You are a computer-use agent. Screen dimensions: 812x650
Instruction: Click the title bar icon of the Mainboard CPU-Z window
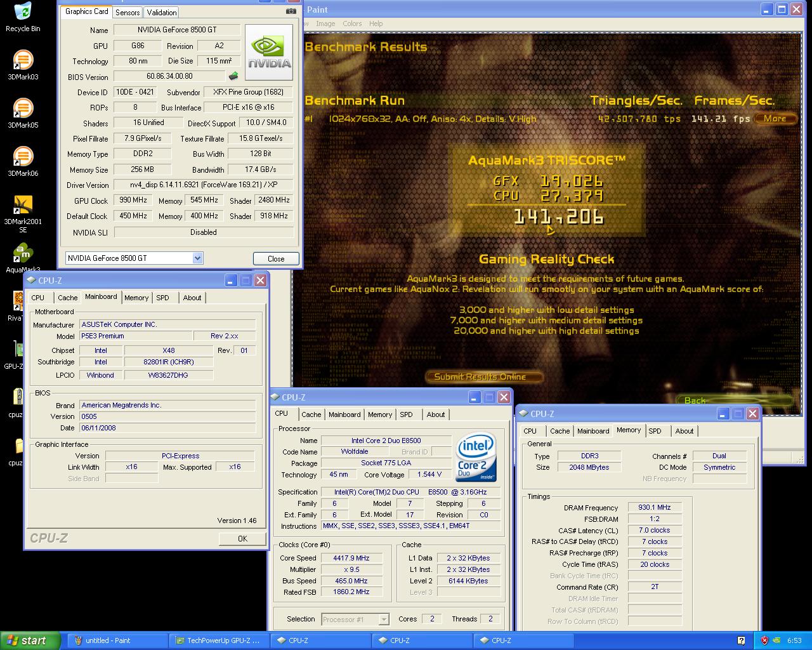[x=31, y=280]
